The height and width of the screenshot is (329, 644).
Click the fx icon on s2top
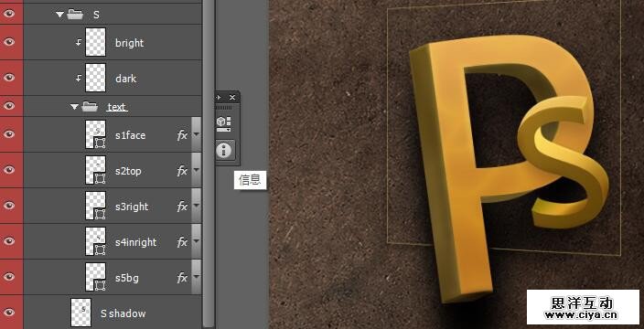[182, 171]
